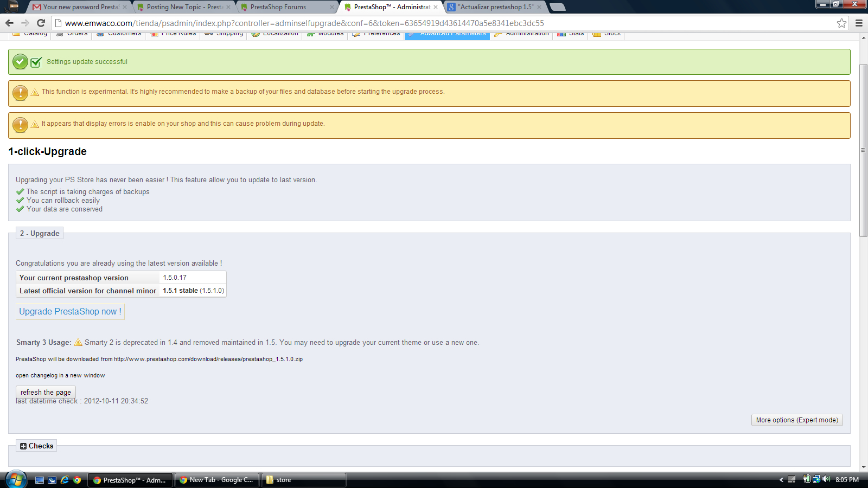The height and width of the screenshot is (488, 868).
Task: Click the You can rollback easily line
Action: (63, 201)
